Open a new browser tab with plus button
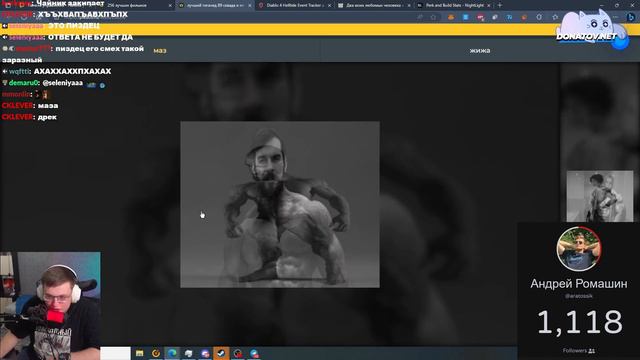Screen dimensions: 640x360 [500, 5]
